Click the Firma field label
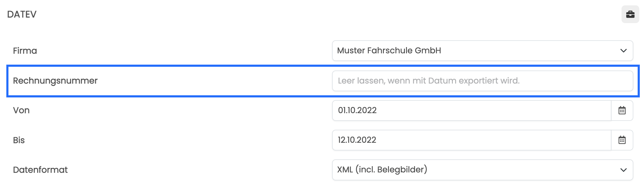Viewport: 644px width, 189px height. tap(25, 51)
